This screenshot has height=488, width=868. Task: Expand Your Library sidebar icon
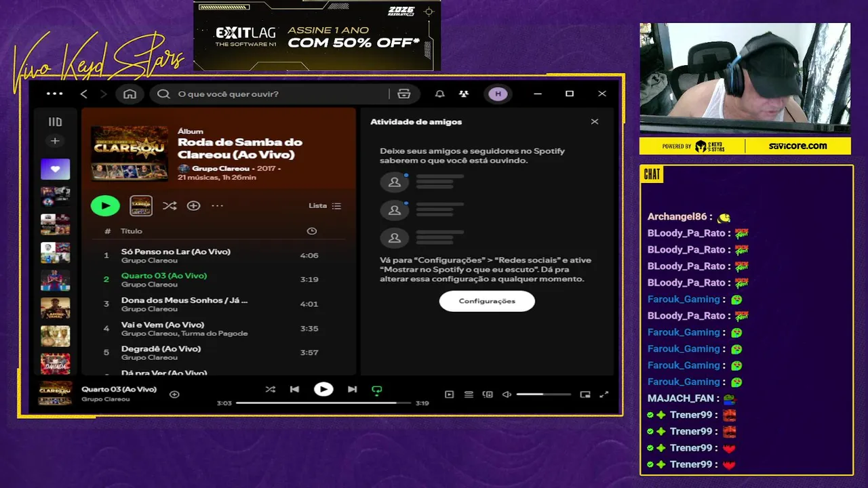point(55,122)
